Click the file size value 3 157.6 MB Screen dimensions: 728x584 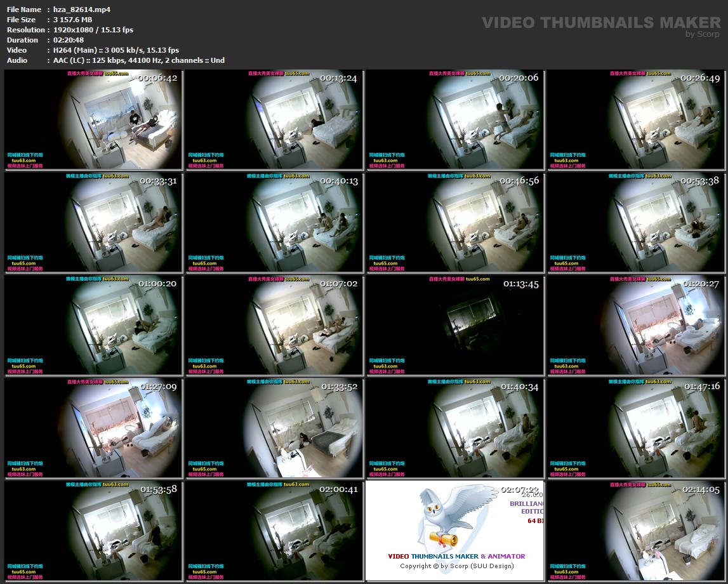(73, 20)
